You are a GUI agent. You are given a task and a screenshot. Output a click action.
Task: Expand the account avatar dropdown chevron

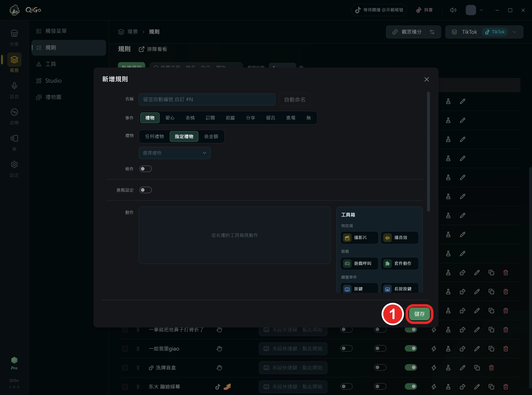(481, 10)
